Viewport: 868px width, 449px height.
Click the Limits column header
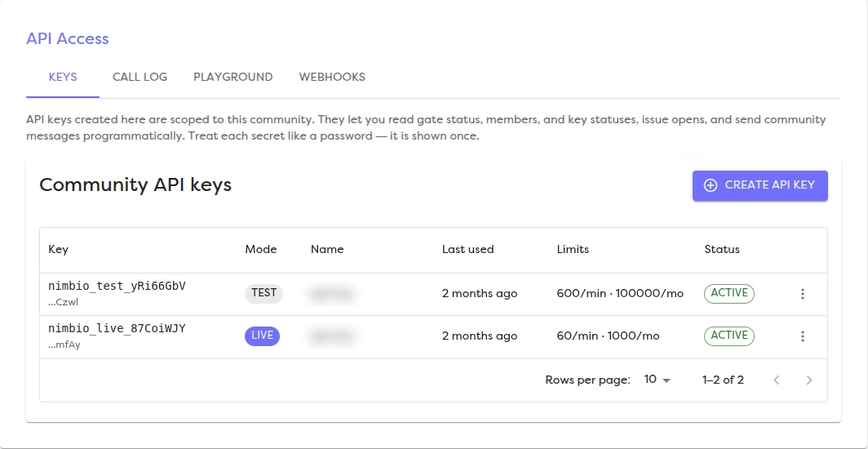point(573,250)
